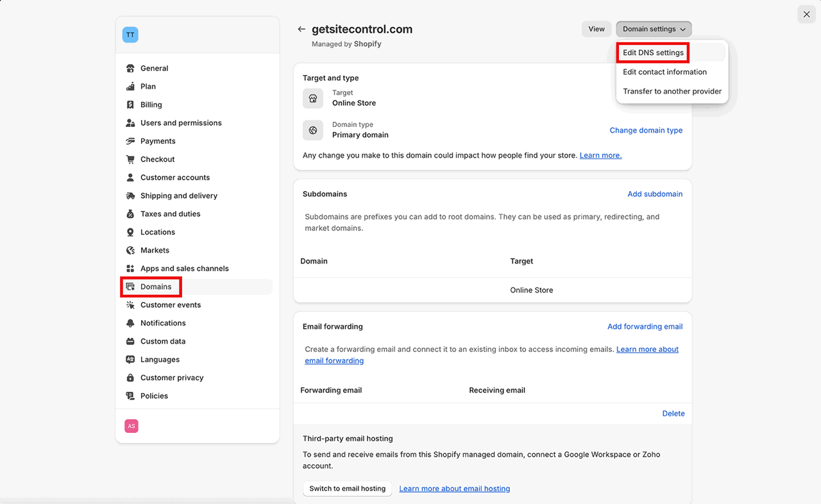Click the General settings store icon

[130, 69]
